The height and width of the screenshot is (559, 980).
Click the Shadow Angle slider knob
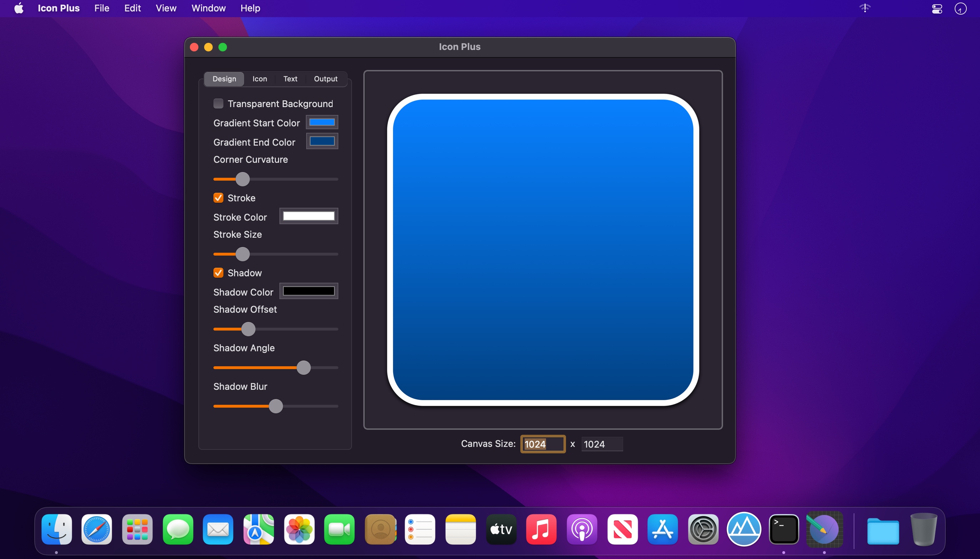point(304,367)
